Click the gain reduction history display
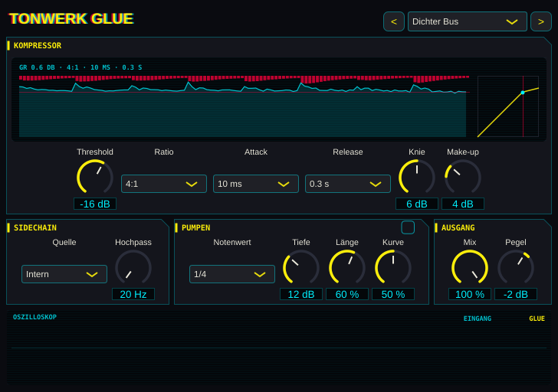The image size is (558, 392). [245, 106]
